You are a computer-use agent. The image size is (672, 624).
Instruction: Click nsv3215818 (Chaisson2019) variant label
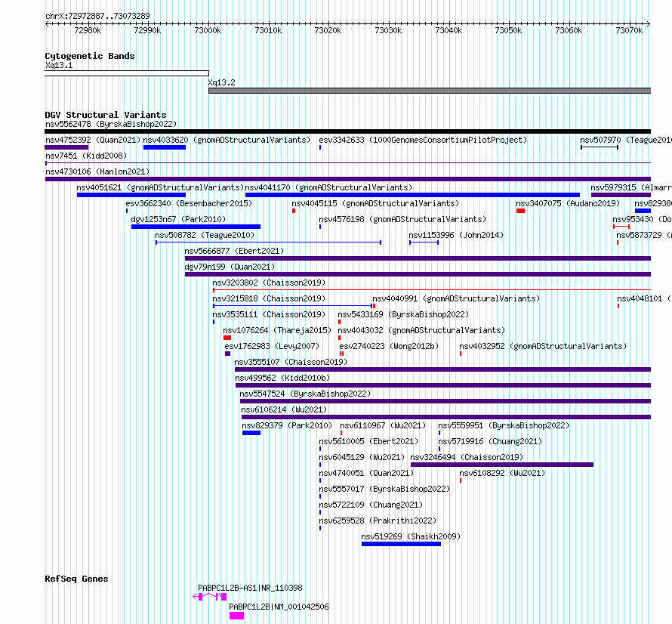269,299
